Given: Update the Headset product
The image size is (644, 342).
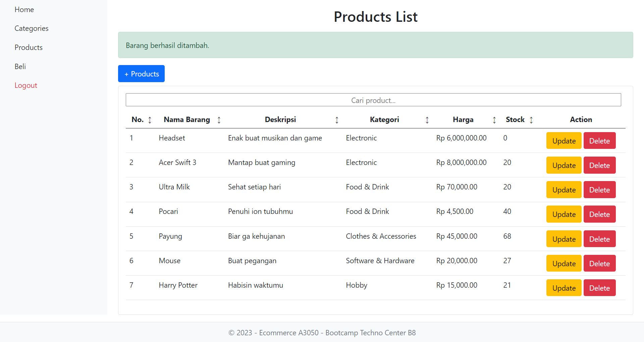Looking at the screenshot, I should click(x=563, y=141).
